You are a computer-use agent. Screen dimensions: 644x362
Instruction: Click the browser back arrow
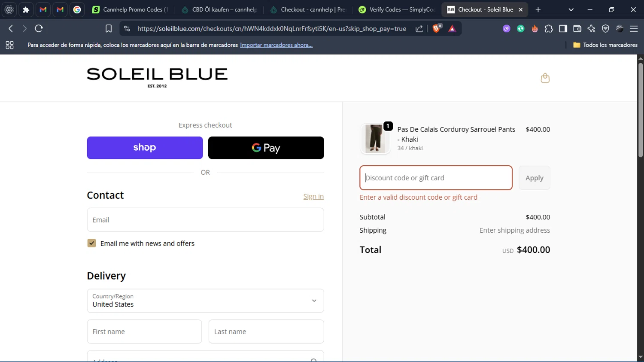tap(11, 29)
